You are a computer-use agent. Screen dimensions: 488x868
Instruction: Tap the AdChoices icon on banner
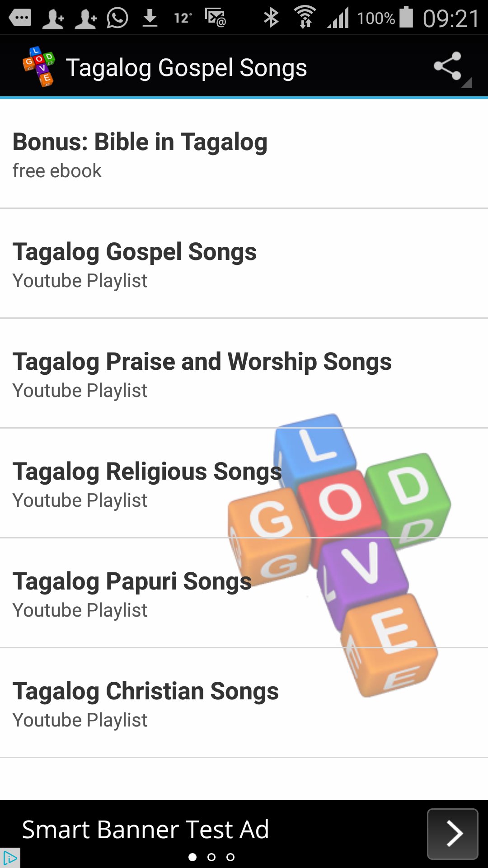point(9,858)
